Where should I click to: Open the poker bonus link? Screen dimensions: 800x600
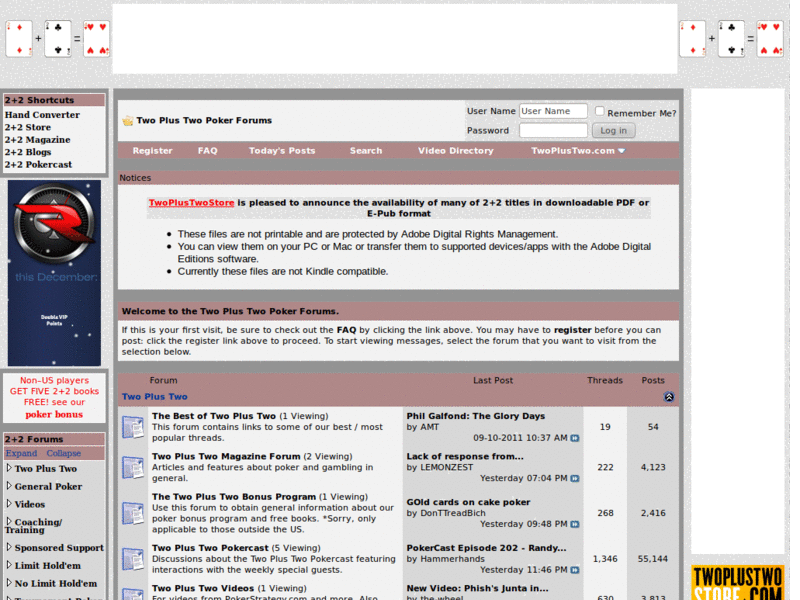(54, 414)
